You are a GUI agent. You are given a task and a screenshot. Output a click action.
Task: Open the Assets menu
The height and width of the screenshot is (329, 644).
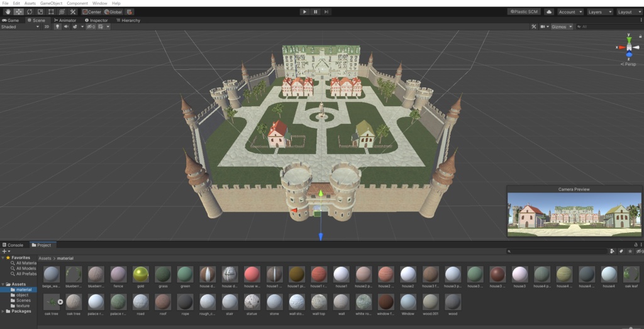click(30, 3)
